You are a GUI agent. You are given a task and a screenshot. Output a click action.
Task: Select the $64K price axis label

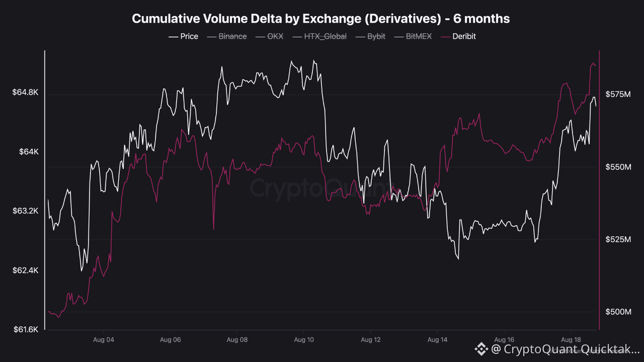click(28, 152)
